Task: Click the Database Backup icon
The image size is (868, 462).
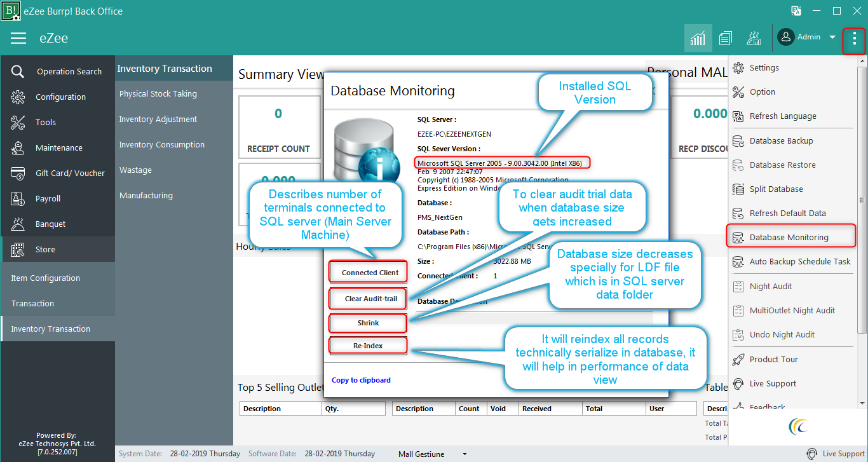Action: pyautogui.click(x=738, y=140)
